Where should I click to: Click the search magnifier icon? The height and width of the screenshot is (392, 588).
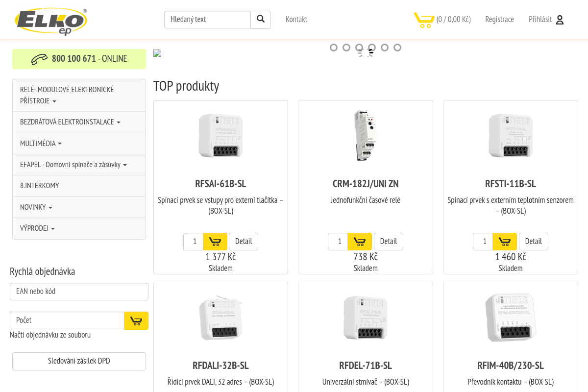260,20
